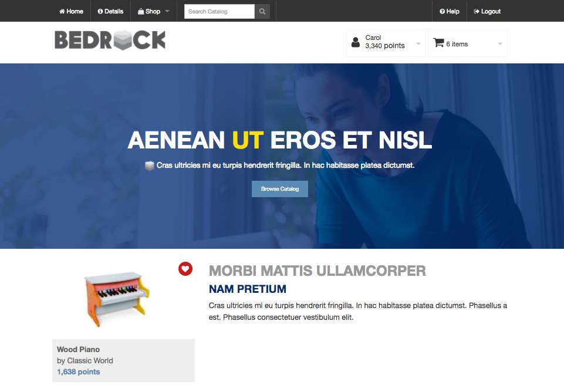Click the search magnifier icon button
The height and width of the screenshot is (392, 564).
(x=262, y=12)
